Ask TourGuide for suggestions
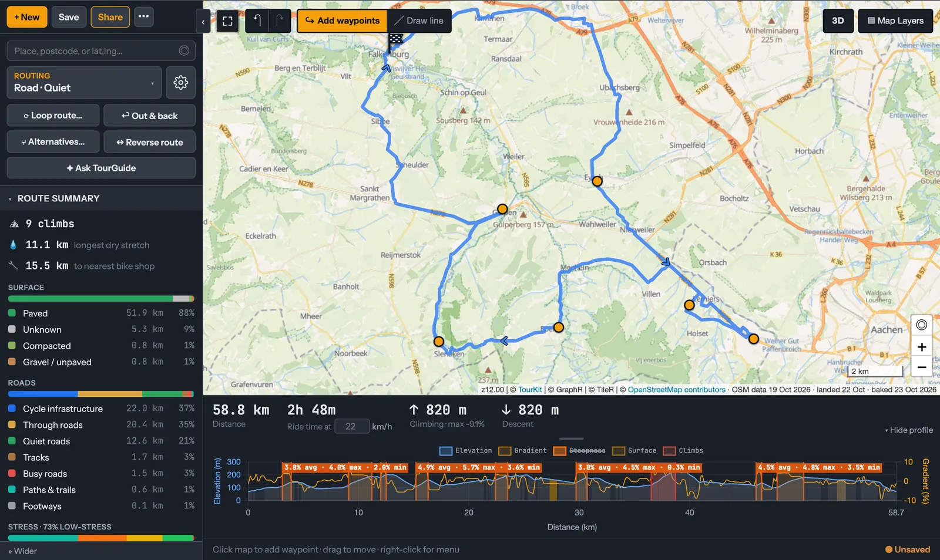Image resolution: width=940 pixels, height=560 pixels. coord(101,168)
